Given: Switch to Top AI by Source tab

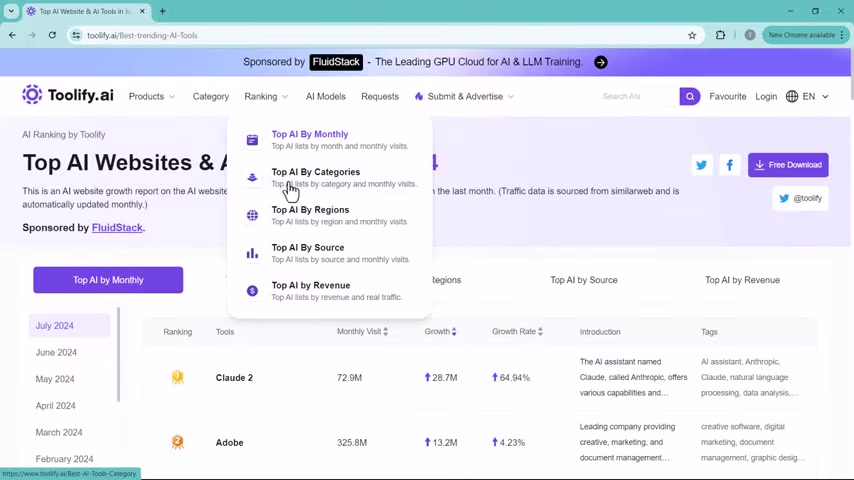Looking at the screenshot, I should tap(583, 280).
